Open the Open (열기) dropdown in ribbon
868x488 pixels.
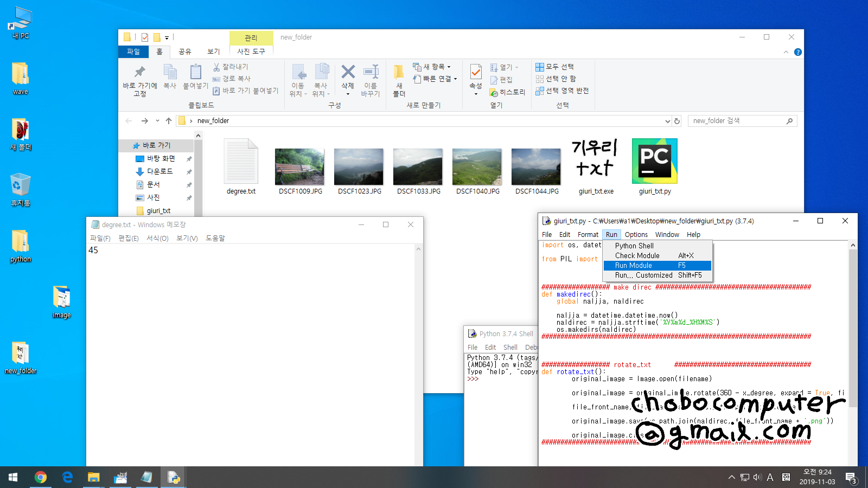504,67
